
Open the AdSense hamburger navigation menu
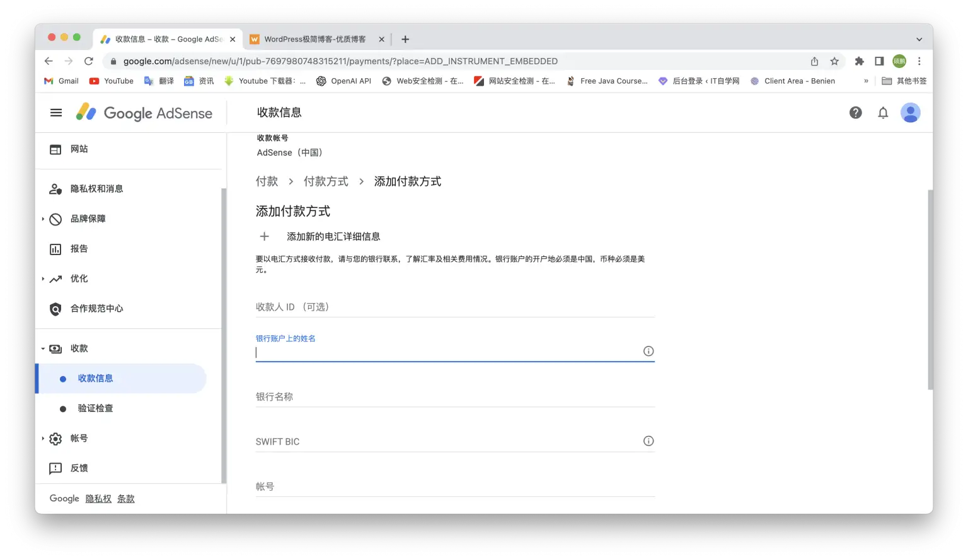click(x=55, y=112)
